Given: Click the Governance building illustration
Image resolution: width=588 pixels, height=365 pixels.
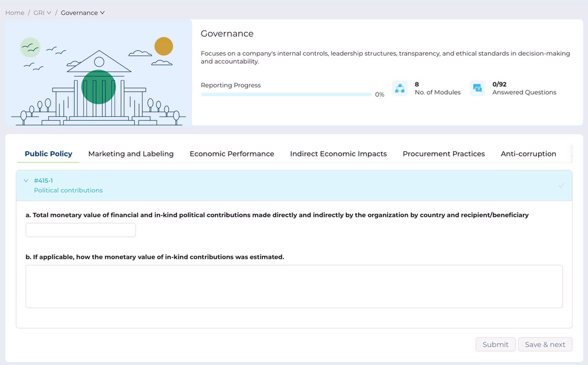Looking at the screenshot, I should 98,72.
